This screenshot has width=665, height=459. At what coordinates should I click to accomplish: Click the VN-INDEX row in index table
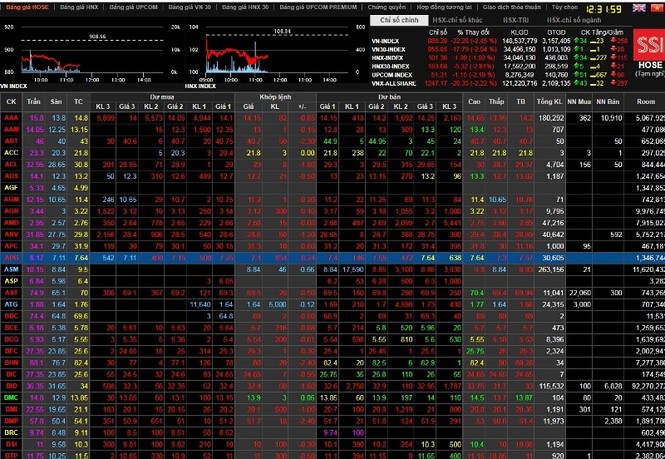500,41
